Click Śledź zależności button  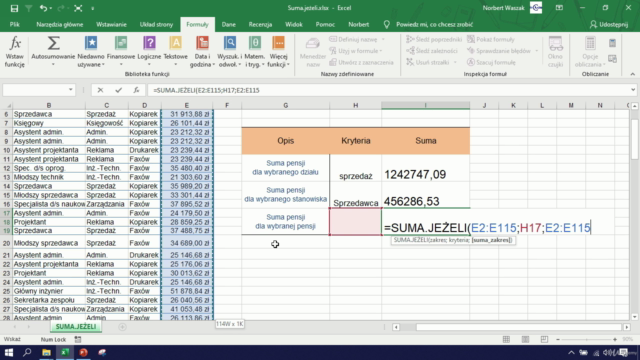(x=432, y=51)
